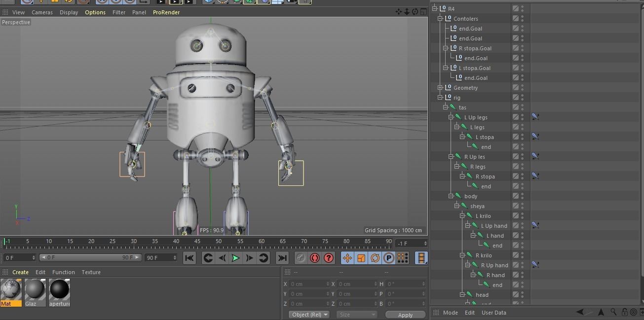Go to the previous key
644x320 pixels.
[208, 258]
